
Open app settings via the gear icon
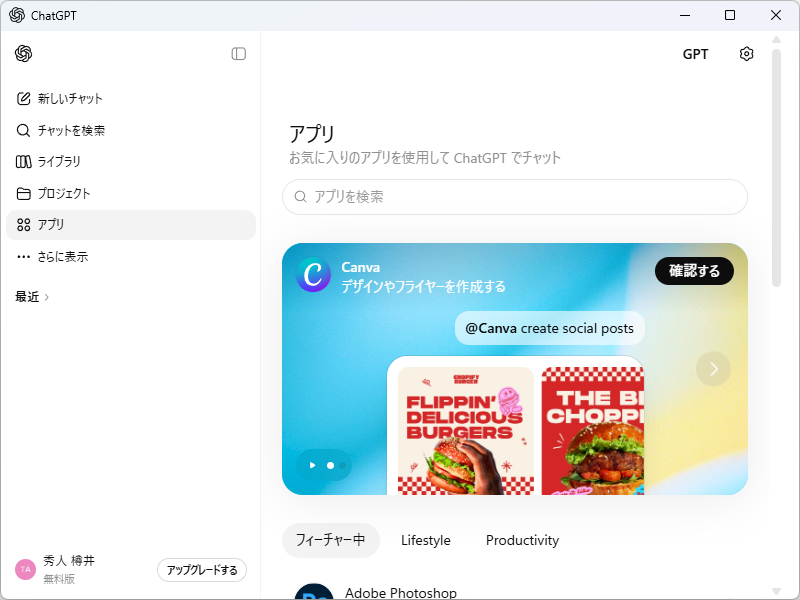click(746, 54)
